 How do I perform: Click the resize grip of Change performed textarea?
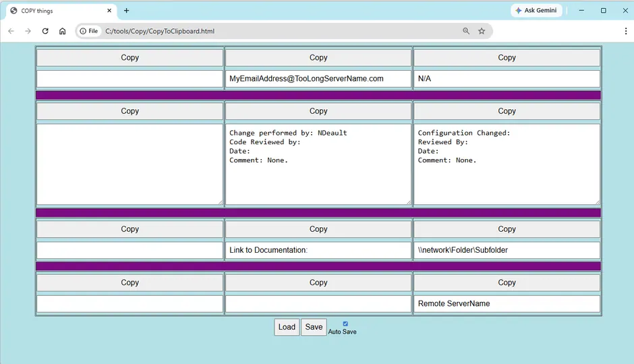(x=408, y=202)
